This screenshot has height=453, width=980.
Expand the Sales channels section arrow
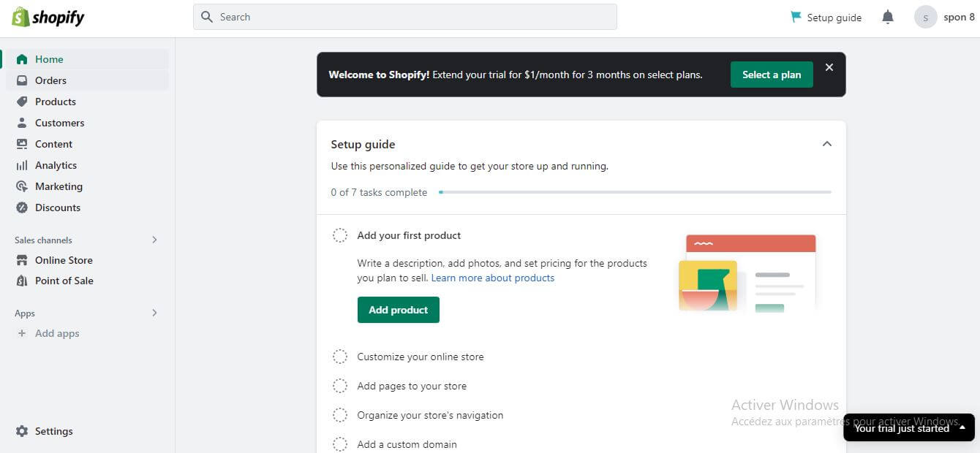pyautogui.click(x=154, y=240)
